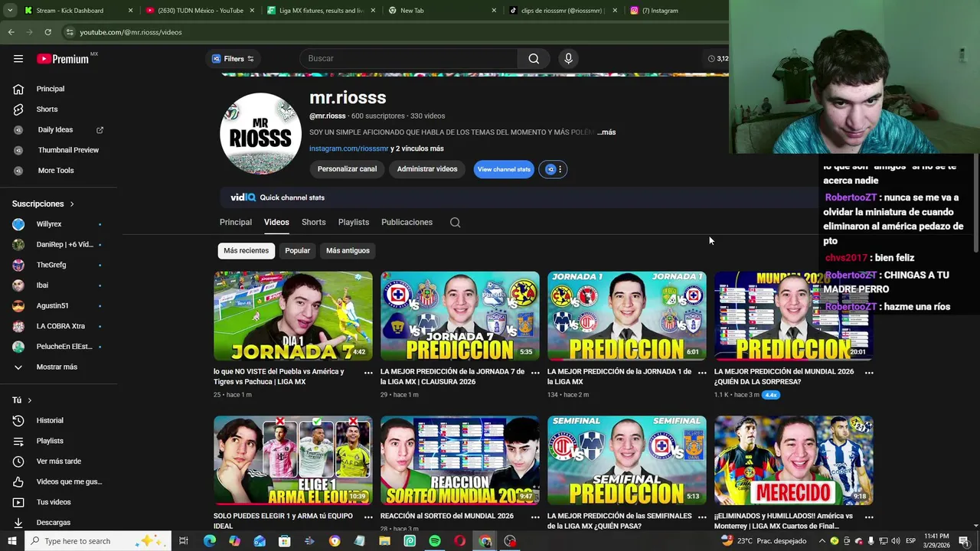The height and width of the screenshot is (551, 980).
Task: Expand Mostrar más subscriptions
Action: click(x=57, y=367)
